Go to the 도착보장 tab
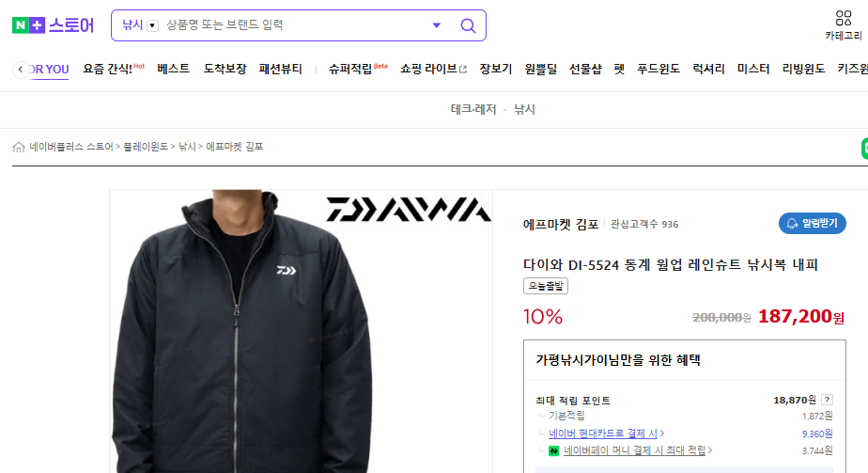 pos(225,69)
